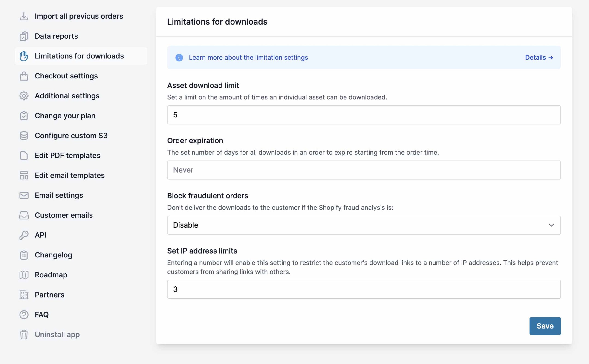This screenshot has width=589, height=364.
Task: Click the download icon for Import all previous orders
Action: pyautogui.click(x=24, y=16)
